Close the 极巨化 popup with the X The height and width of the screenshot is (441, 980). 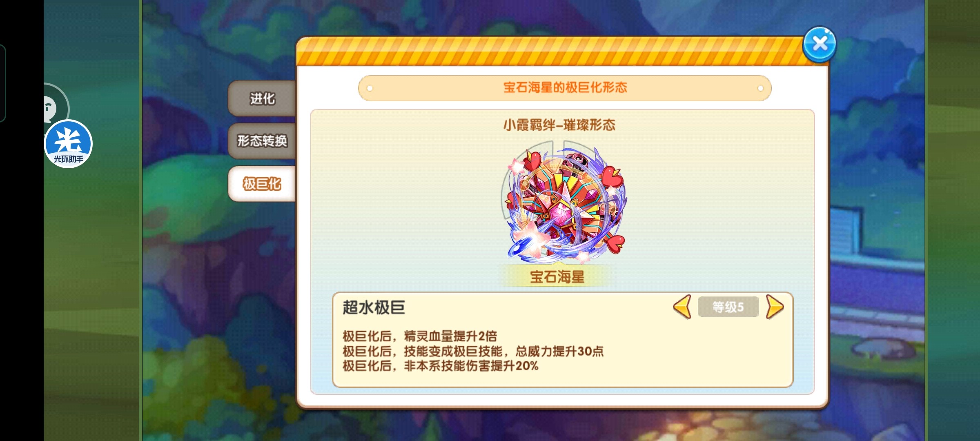click(819, 44)
